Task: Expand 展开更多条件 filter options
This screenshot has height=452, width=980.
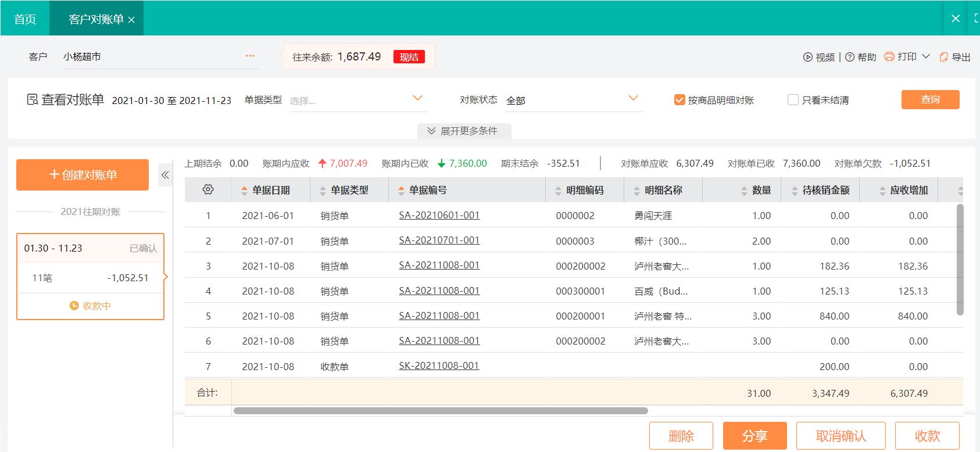Action: 464,131
